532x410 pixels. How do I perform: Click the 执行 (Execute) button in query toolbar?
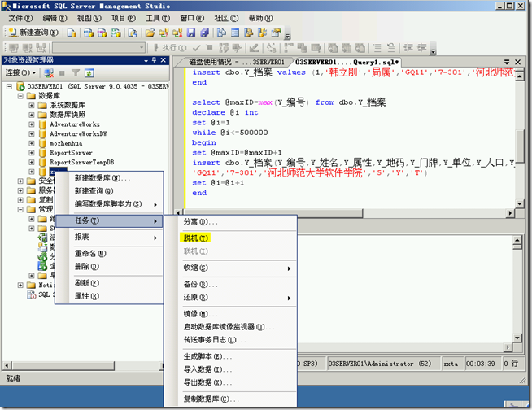pyautogui.click(x=170, y=48)
